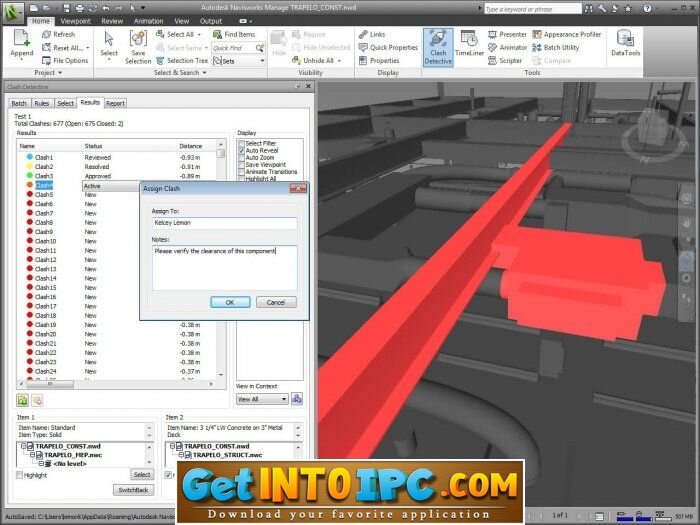The image size is (700, 525).
Task: Click the green clash group icon below results
Action: pyautogui.click(x=22, y=400)
